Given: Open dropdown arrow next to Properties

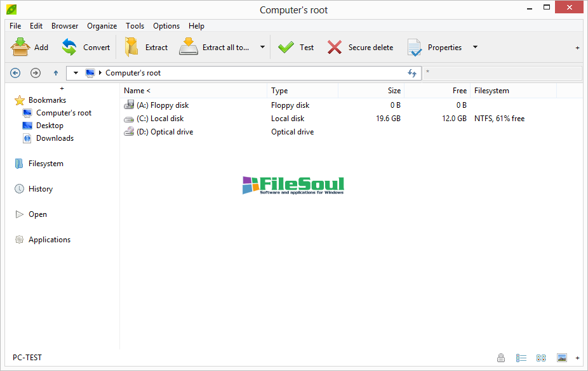Looking at the screenshot, I should click(475, 47).
